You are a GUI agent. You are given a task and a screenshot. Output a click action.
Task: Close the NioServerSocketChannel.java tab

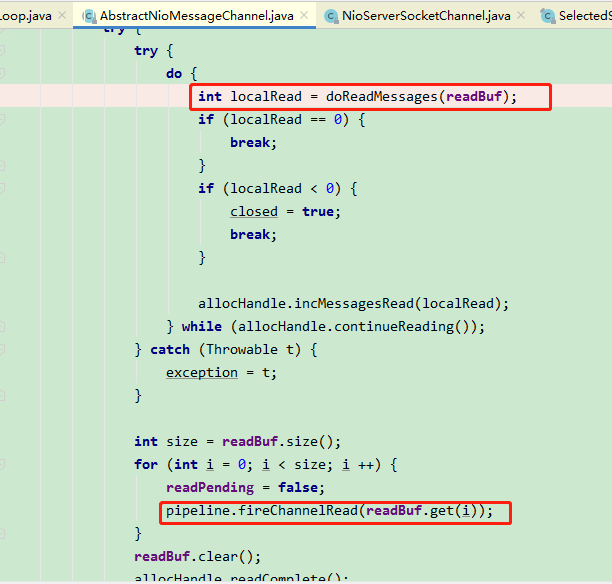coord(521,15)
